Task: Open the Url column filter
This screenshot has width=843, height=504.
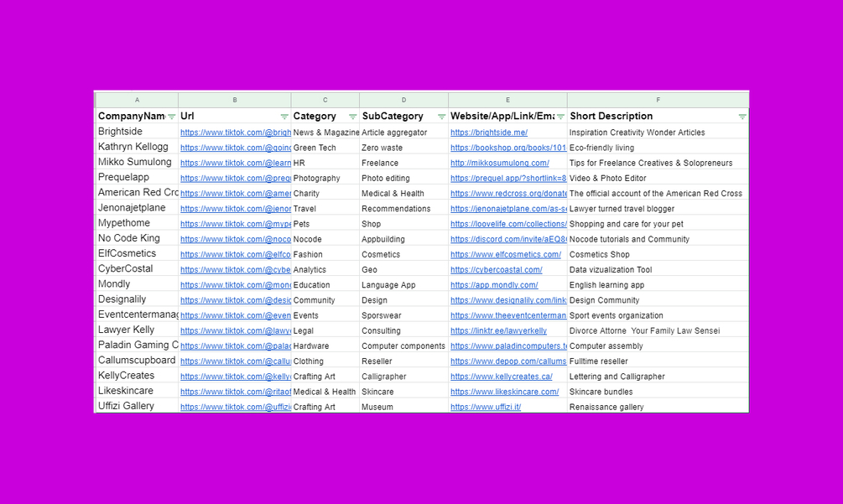Action: (284, 117)
